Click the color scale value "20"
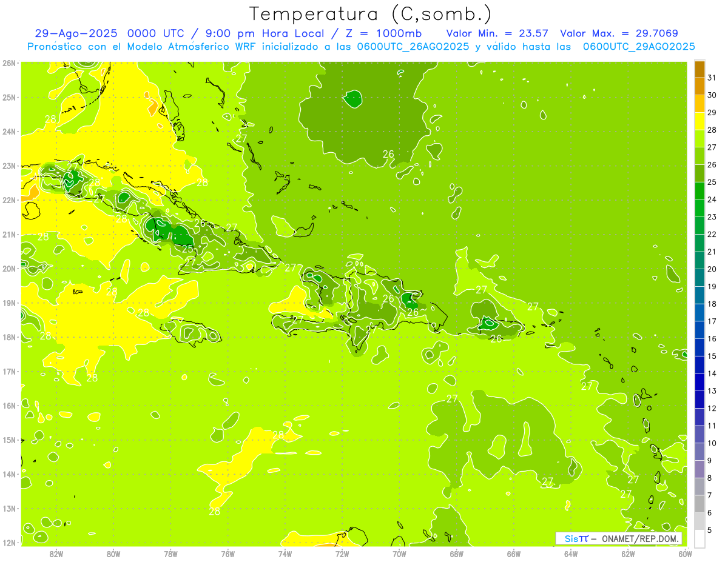Image resolution: width=728 pixels, height=562 pixels. pyautogui.click(x=712, y=269)
